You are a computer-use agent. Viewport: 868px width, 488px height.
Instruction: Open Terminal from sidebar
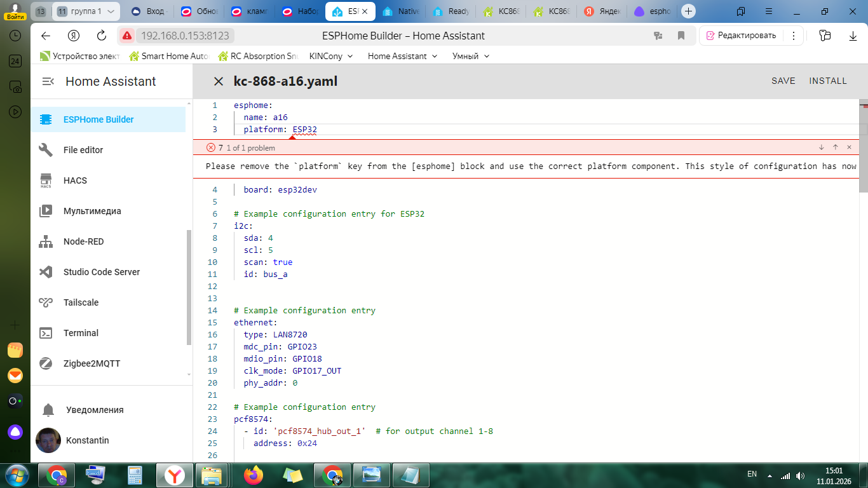click(81, 333)
